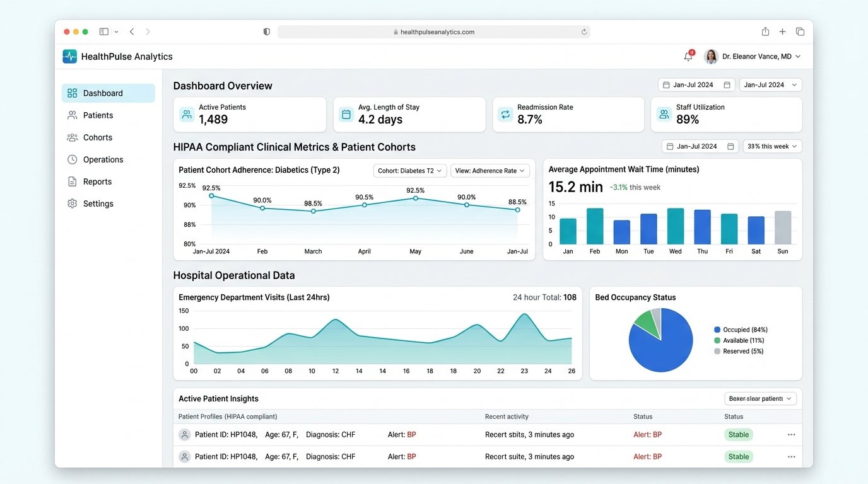Click the HealthPulse Analytics logo icon
868x484 pixels.
pos(69,57)
